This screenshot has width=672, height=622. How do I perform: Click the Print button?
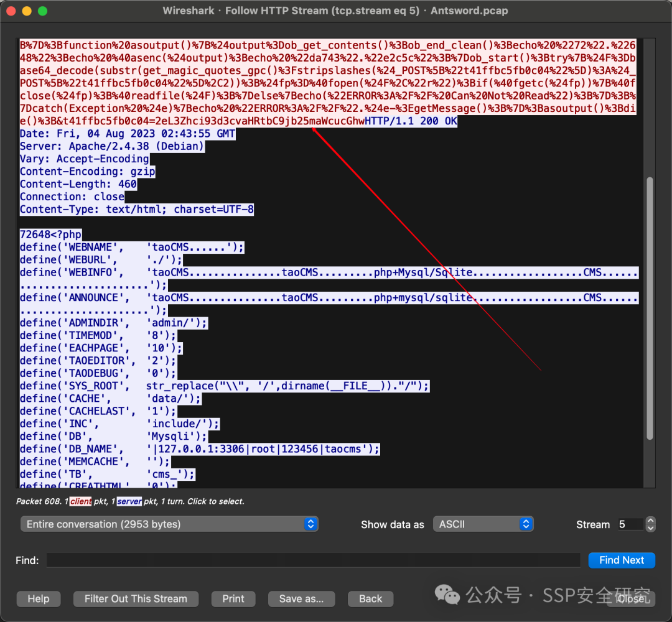[x=233, y=598]
